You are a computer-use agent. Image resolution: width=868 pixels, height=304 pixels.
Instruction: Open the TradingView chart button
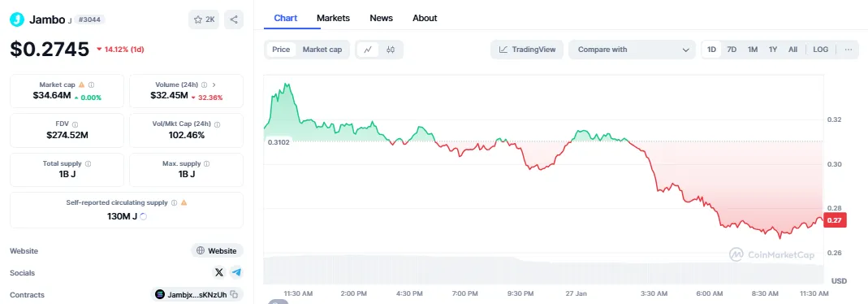click(527, 50)
